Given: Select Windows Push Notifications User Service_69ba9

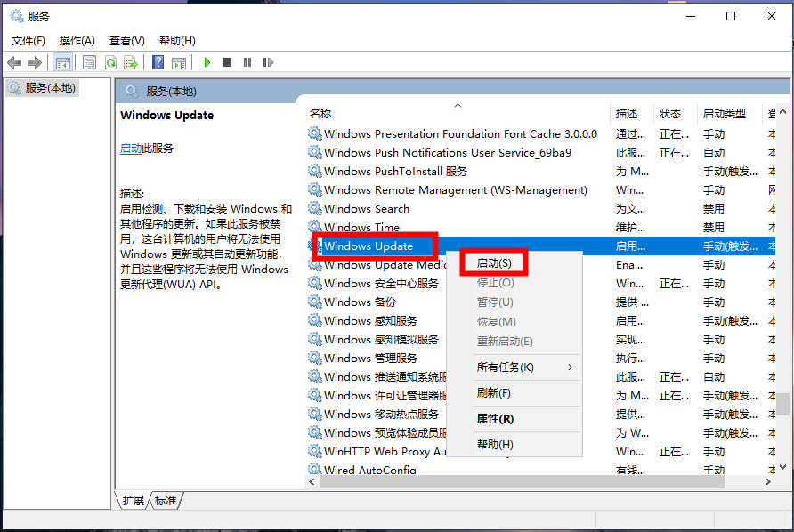Looking at the screenshot, I should (448, 152).
